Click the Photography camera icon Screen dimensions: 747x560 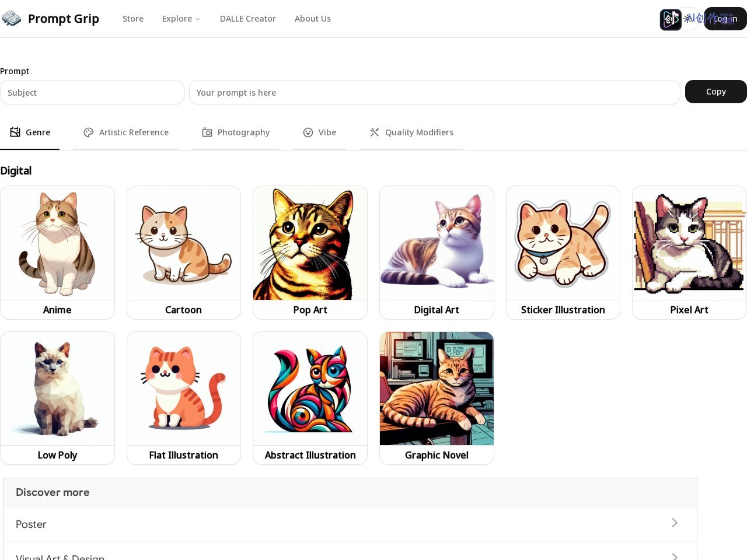tap(207, 132)
